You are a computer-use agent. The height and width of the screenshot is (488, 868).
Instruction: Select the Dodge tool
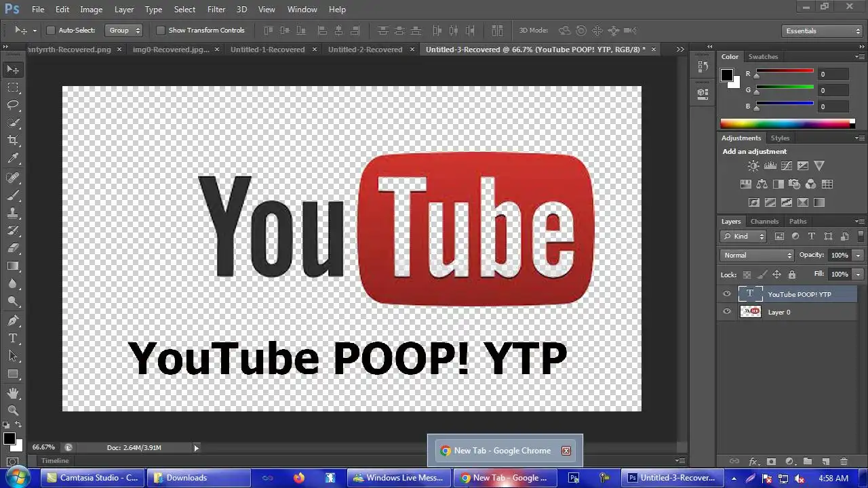[x=13, y=301]
